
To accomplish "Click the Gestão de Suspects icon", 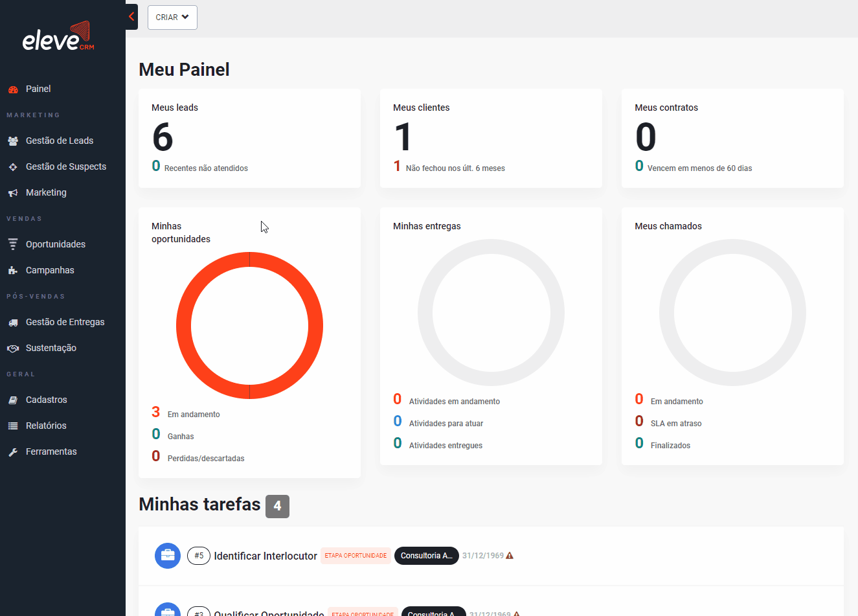I will [13, 166].
